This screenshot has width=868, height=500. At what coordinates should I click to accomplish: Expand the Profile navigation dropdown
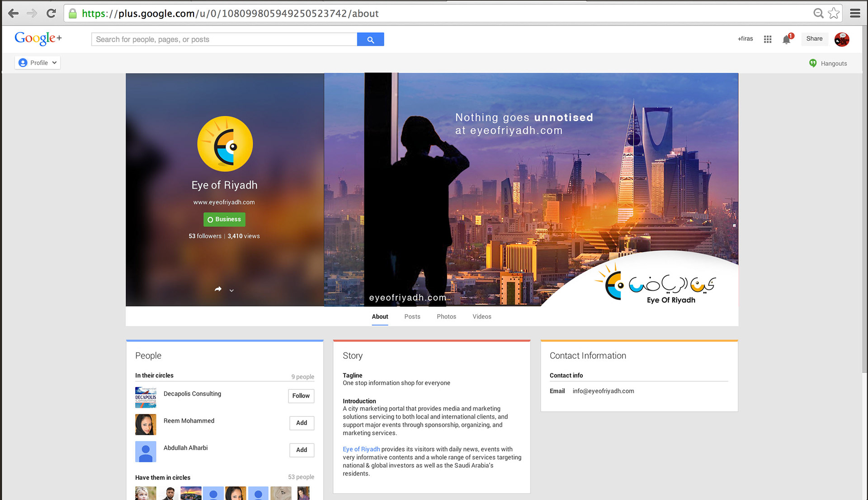coord(38,63)
